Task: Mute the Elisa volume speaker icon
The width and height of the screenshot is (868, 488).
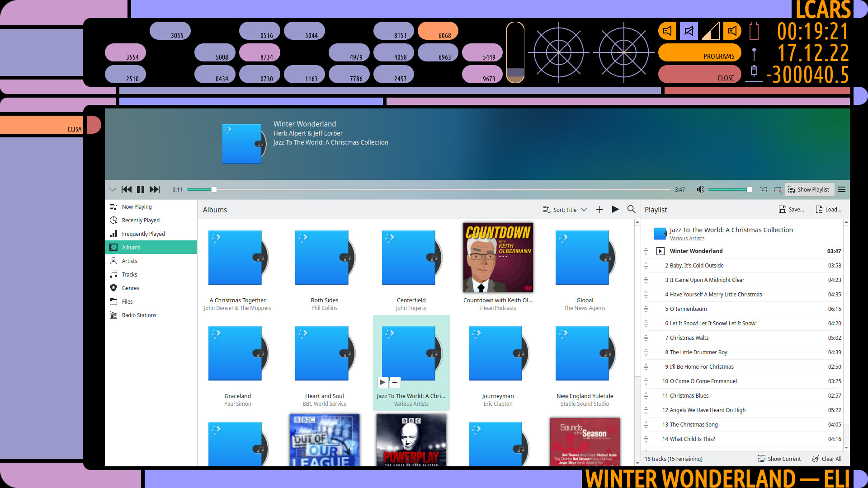Action: pos(700,189)
